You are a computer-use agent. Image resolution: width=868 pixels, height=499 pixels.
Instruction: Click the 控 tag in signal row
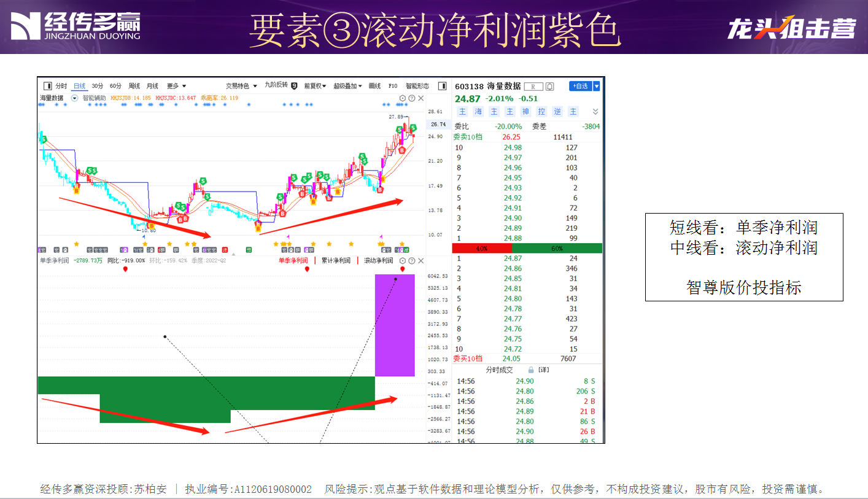tap(541, 111)
